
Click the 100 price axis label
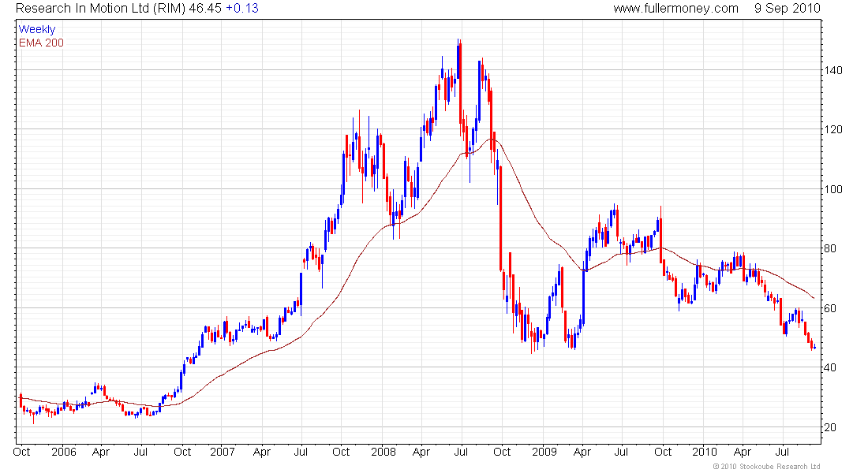833,189
